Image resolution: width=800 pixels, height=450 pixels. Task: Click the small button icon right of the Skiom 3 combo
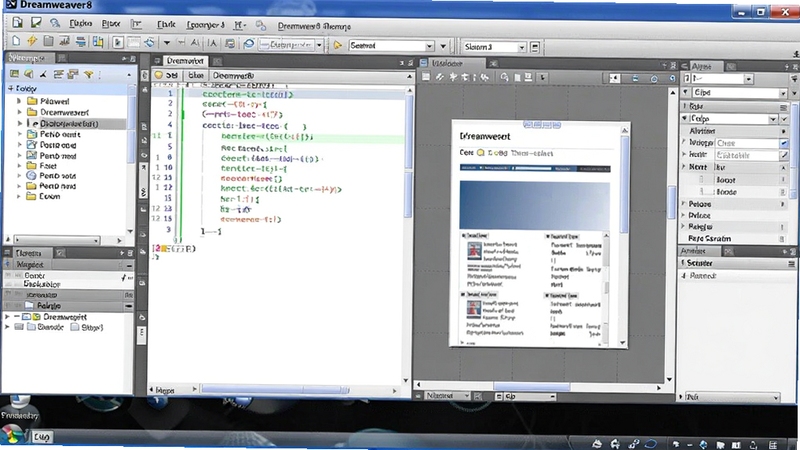535,47
